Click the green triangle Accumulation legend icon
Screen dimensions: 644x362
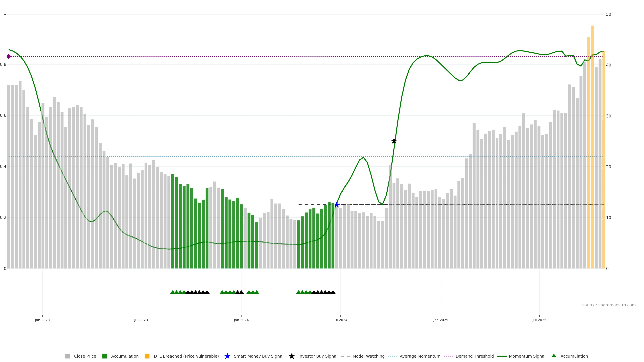(x=554, y=356)
